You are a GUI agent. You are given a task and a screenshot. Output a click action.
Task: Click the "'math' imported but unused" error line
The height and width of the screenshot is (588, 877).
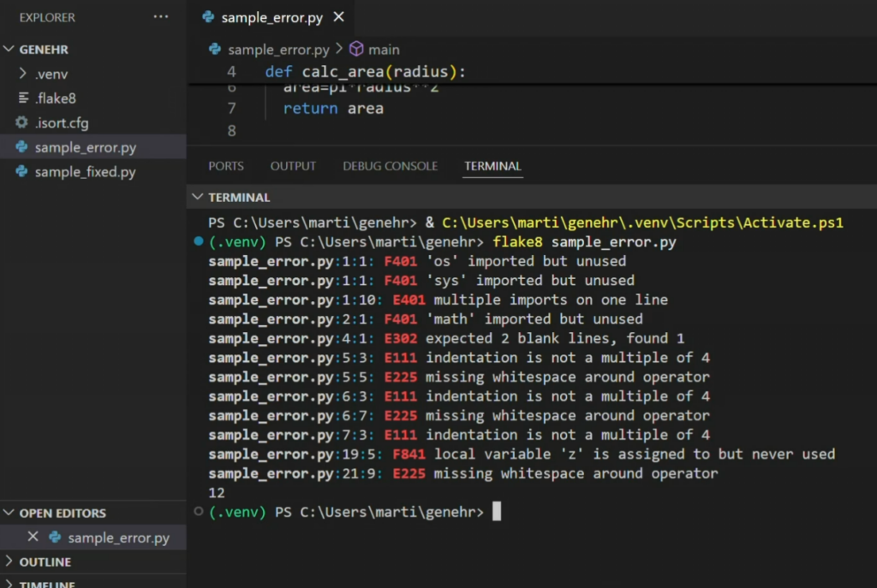[x=426, y=319]
